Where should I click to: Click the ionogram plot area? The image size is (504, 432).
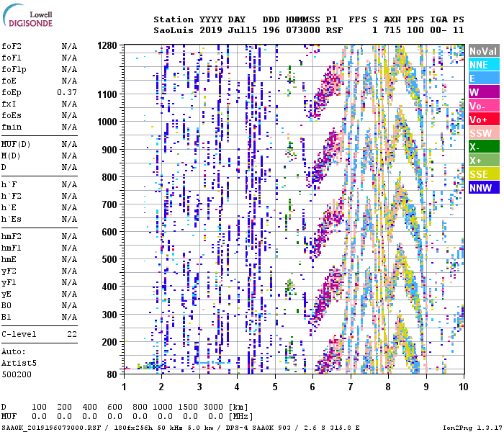point(294,210)
